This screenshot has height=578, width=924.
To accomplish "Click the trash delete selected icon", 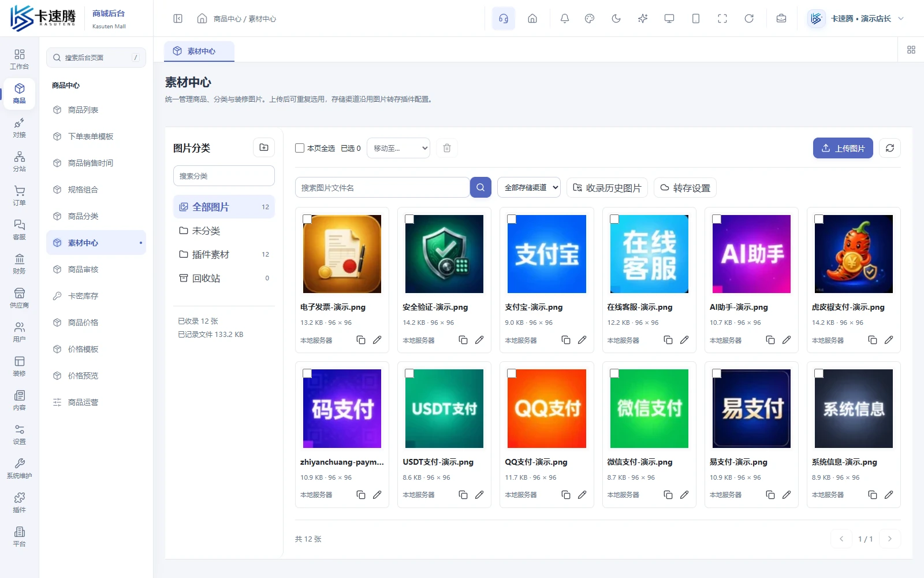I will 447,148.
